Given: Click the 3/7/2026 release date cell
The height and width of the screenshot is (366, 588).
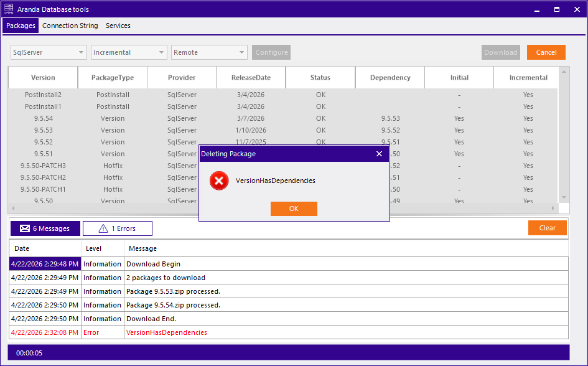Looking at the screenshot, I should click(x=251, y=118).
